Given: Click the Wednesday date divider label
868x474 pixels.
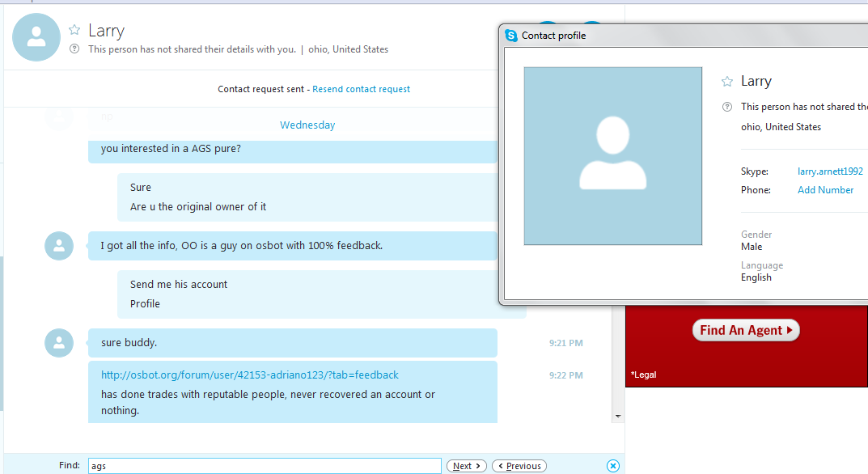Looking at the screenshot, I should (307, 125).
